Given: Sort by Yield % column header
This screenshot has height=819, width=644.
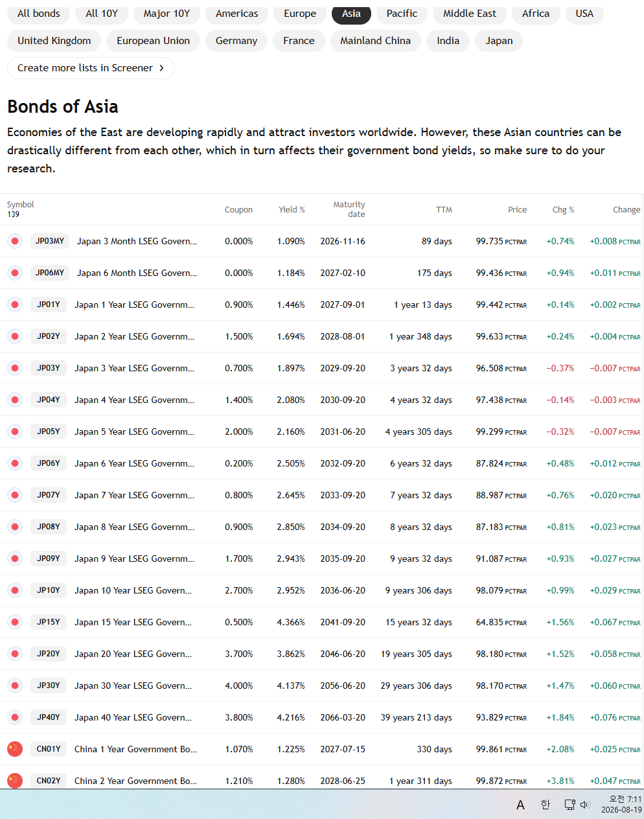Looking at the screenshot, I should pyautogui.click(x=292, y=210).
